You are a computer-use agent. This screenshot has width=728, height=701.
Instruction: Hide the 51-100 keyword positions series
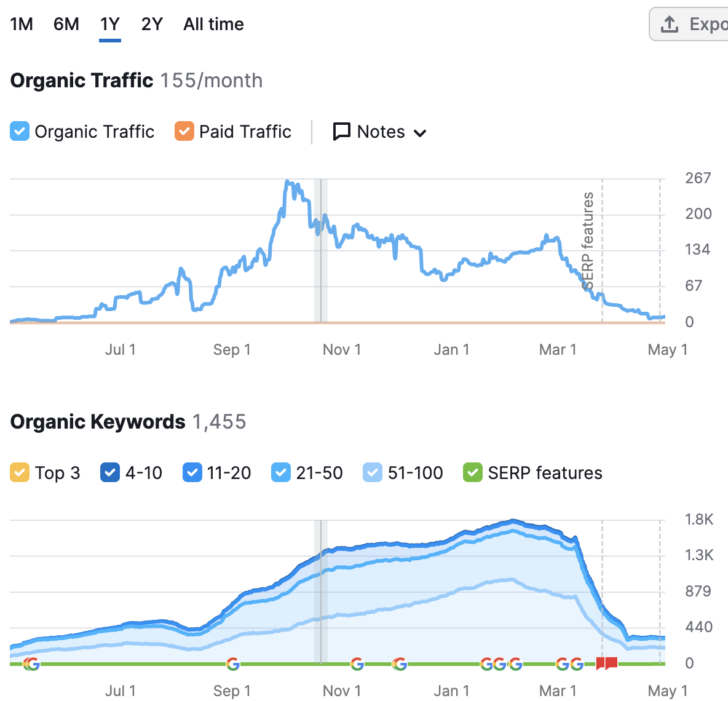pyautogui.click(x=373, y=473)
